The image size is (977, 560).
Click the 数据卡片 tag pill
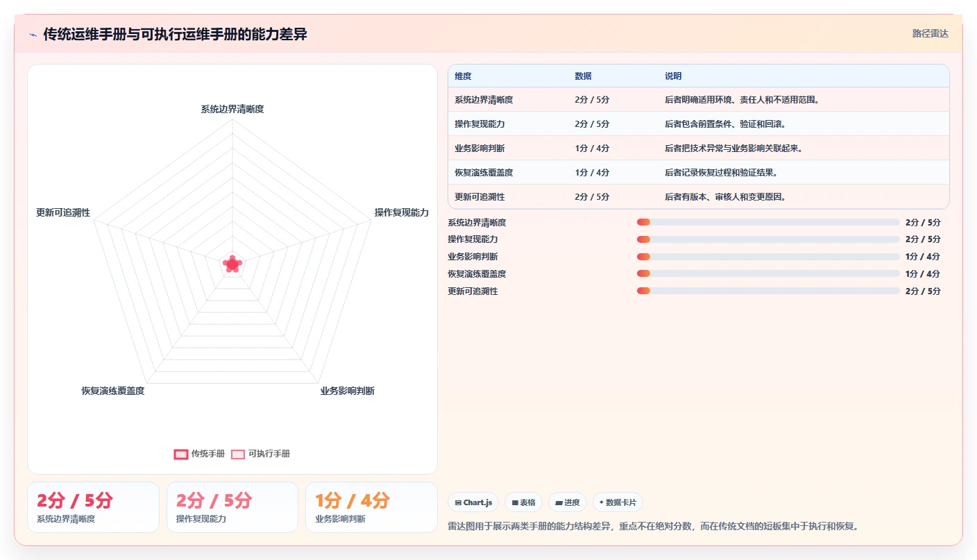[618, 502]
